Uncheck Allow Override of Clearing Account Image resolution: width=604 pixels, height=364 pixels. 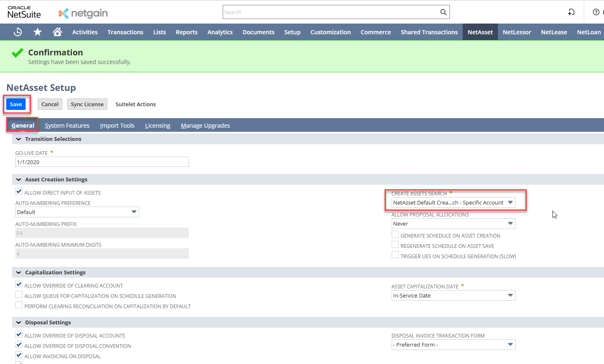[x=19, y=284]
